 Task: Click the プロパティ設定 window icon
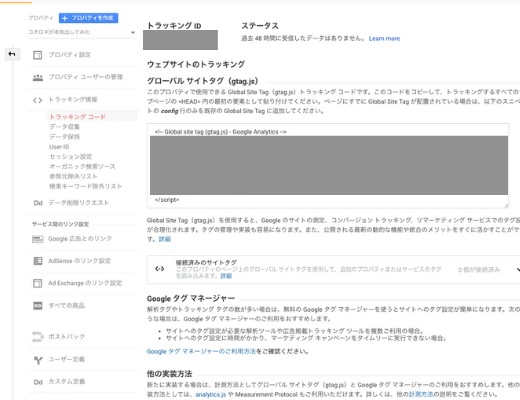coord(38,55)
